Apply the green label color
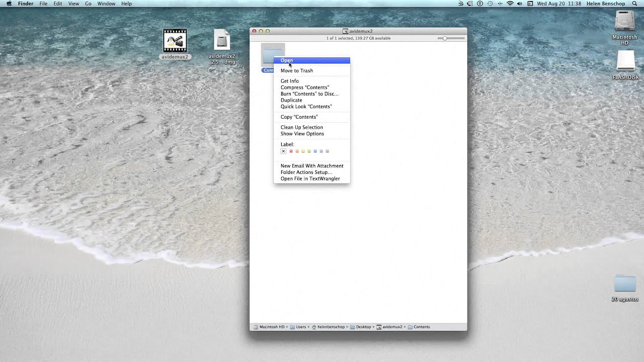The height and width of the screenshot is (362, 644). 309,151
